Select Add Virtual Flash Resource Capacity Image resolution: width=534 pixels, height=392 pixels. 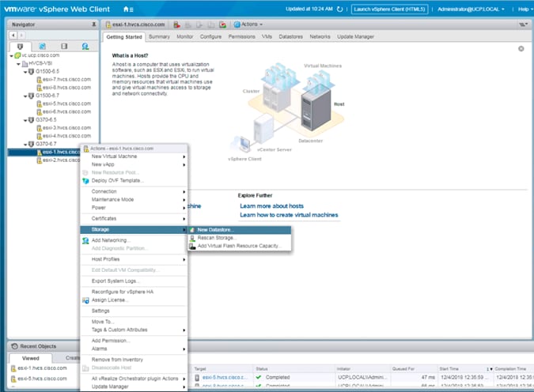tap(240, 246)
